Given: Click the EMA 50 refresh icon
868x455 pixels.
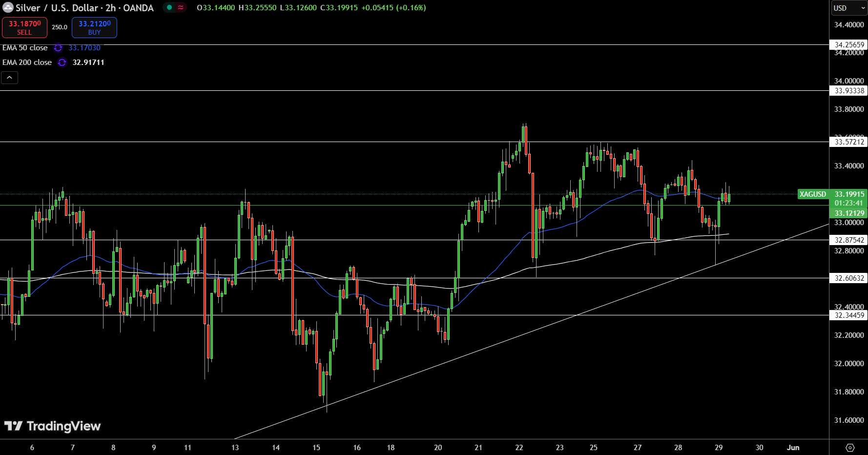Looking at the screenshot, I should point(58,48).
